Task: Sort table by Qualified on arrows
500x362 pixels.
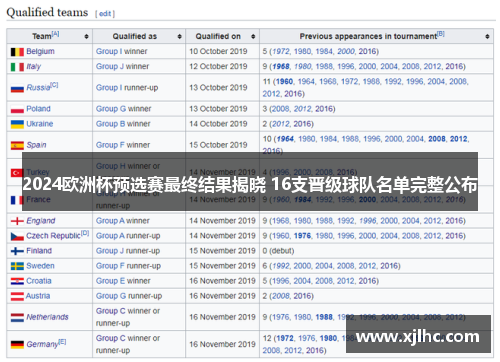Action: [253, 36]
